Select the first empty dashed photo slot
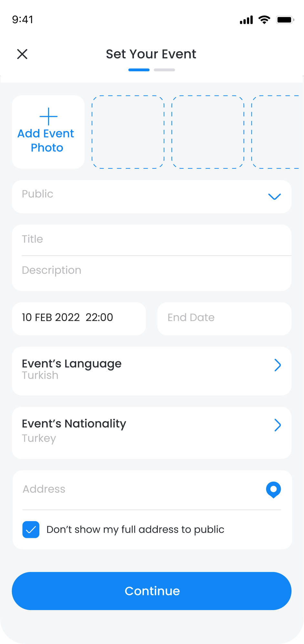Screen dimensions: 304x644 click(128, 132)
